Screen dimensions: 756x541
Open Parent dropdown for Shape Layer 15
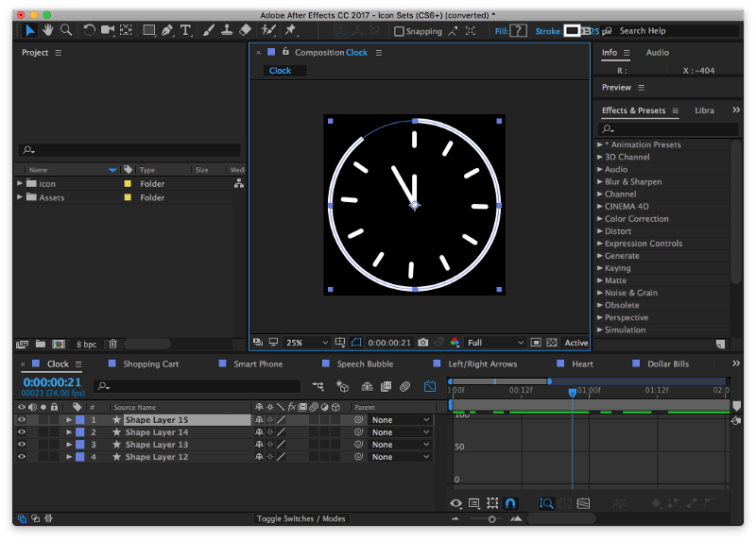[400, 420]
